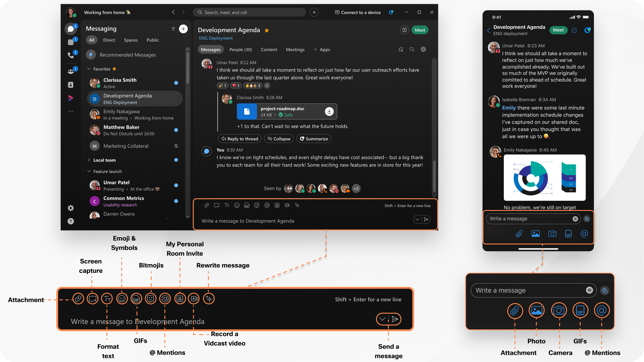Screen dimensions: 644x362
Task: Switch to the People (30) tab
Action: [x=241, y=49]
